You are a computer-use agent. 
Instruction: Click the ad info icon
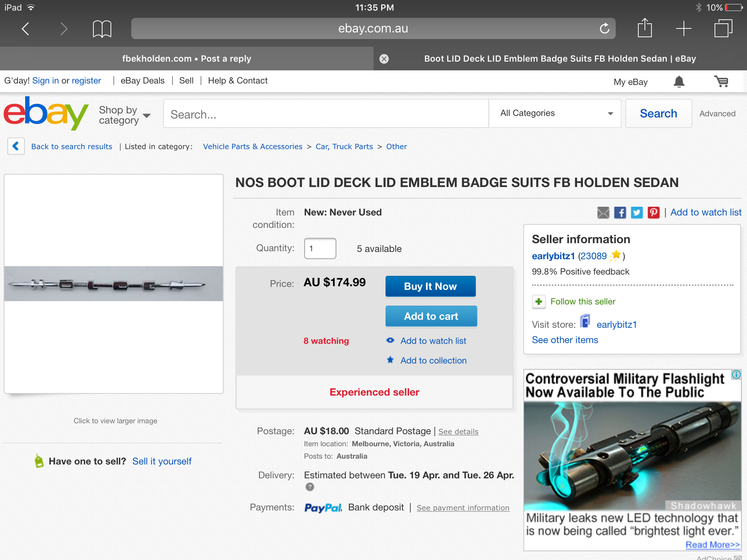[736, 374]
